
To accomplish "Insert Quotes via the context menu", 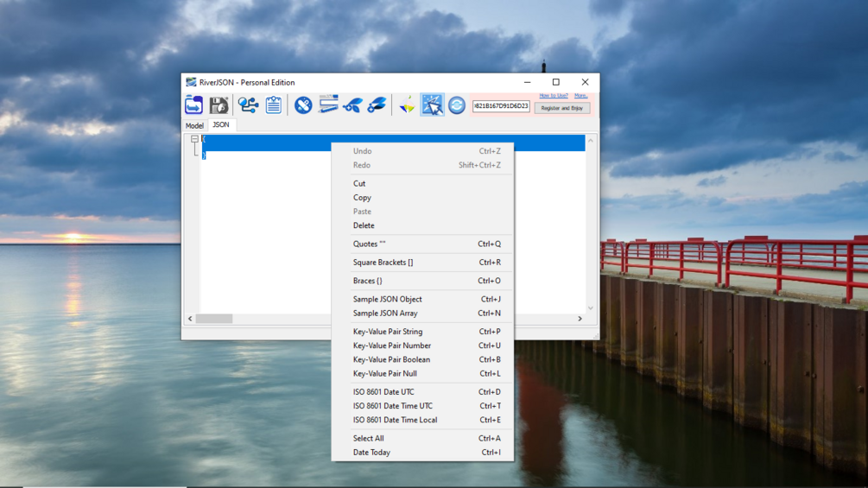I will click(x=422, y=244).
